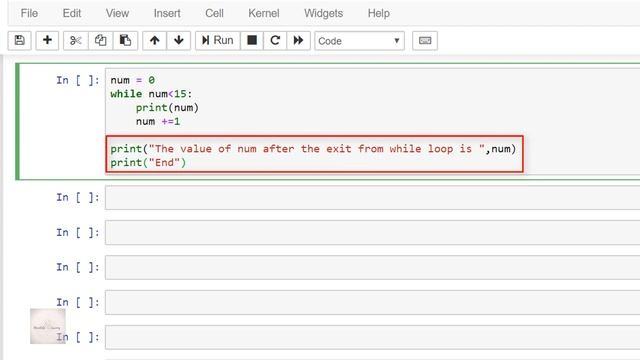
Task: Open the cell type dropdown showing Code
Action: pos(359,41)
